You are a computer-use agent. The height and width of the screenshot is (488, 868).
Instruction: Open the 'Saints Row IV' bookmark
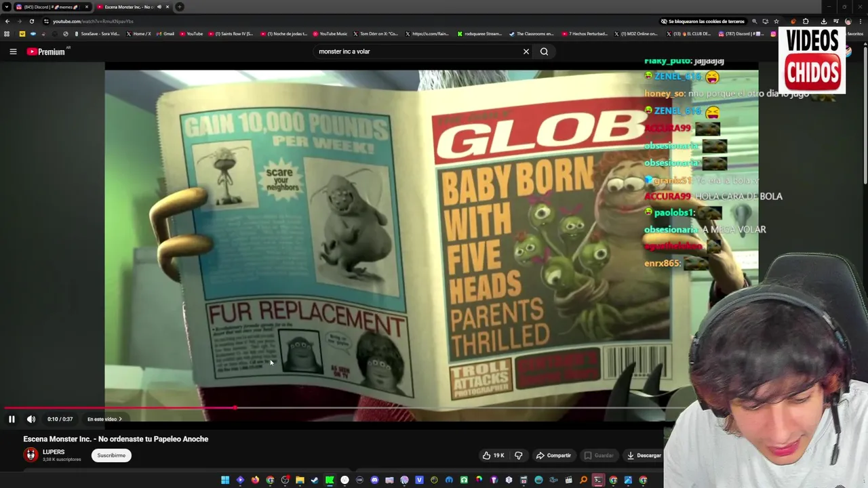pos(231,34)
